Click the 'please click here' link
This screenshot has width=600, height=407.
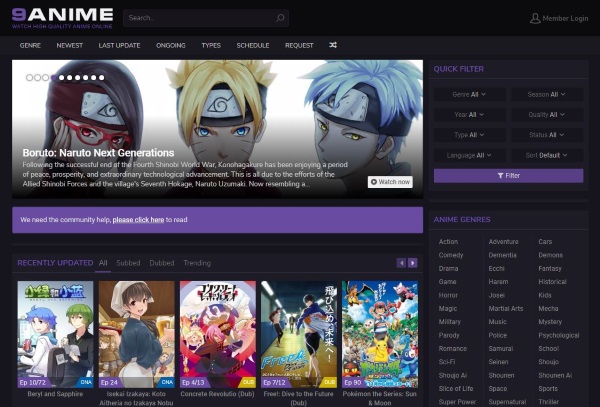pos(138,219)
